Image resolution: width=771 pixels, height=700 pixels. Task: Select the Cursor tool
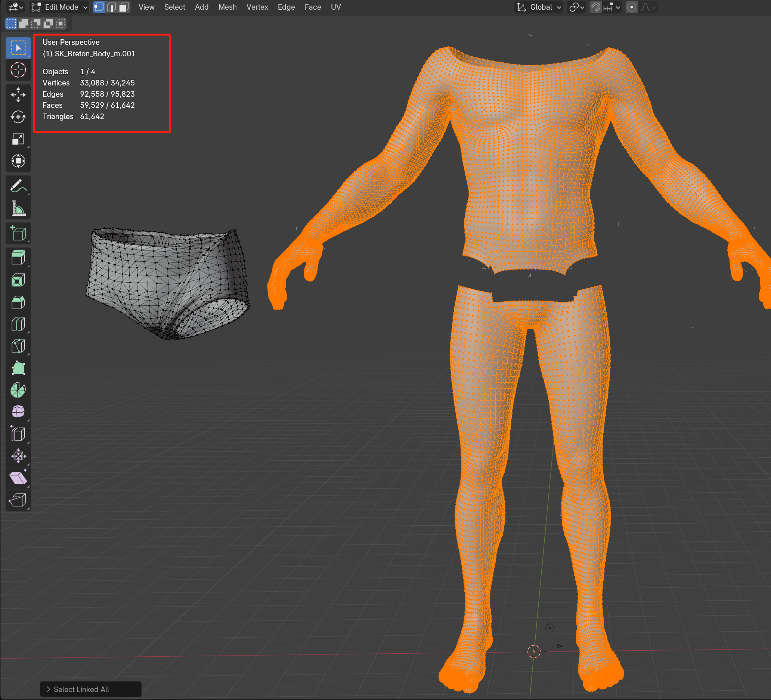[18, 70]
